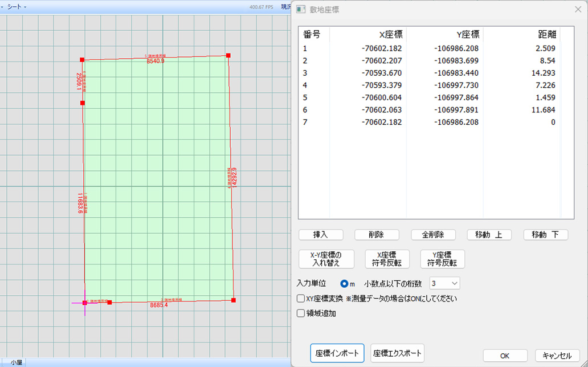Viewport: 588px width, 367px height.
Task: Click the 挿入 button
Action: [x=321, y=235]
